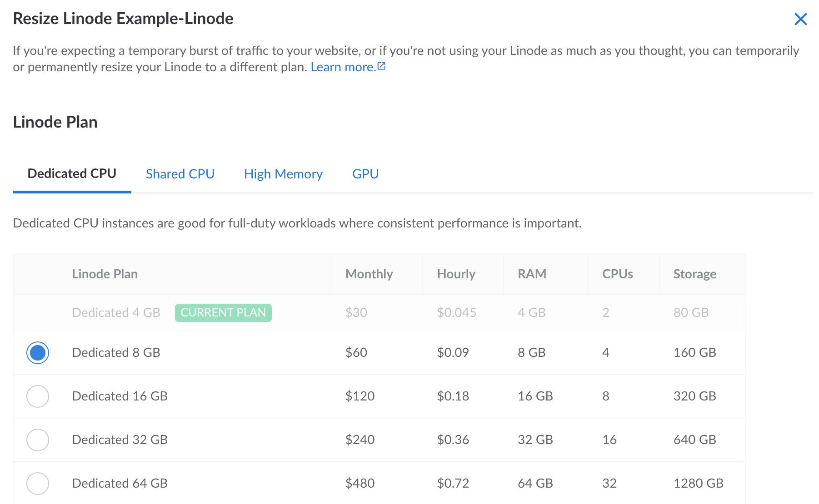
Task: Switch to the Shared CPU tab
Action: pyautogui.click(x=180, y=174)
